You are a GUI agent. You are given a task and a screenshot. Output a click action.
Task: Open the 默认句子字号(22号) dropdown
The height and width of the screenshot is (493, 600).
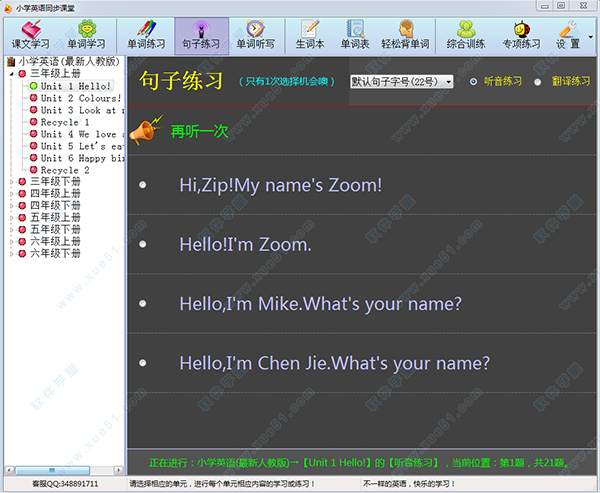point(401,82)
